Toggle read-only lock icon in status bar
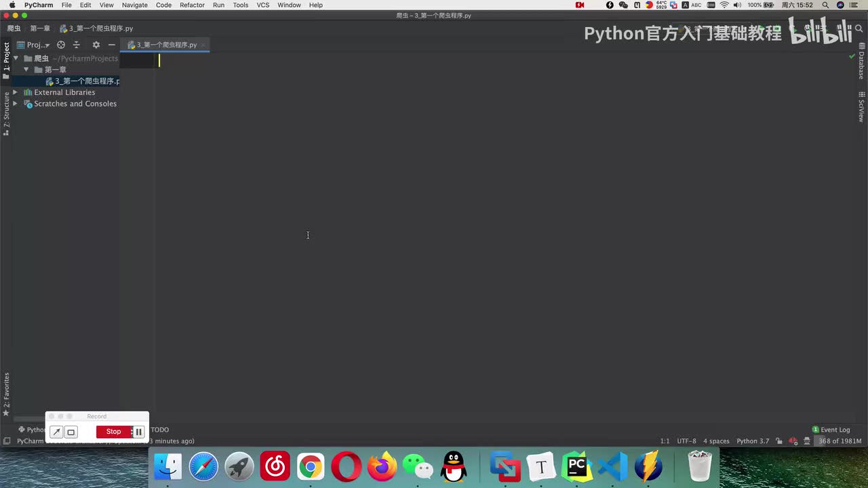 pos(779,441)
